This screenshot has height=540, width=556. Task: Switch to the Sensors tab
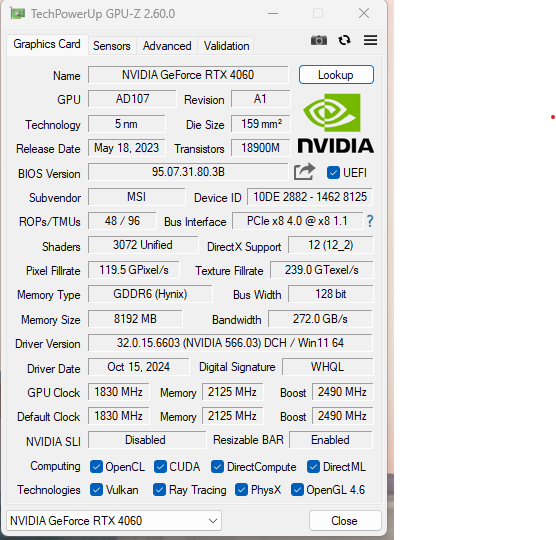coord(112,46)
